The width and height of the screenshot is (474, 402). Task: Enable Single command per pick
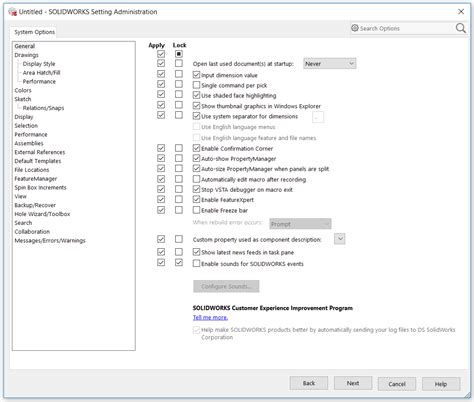tap(196, 85)
